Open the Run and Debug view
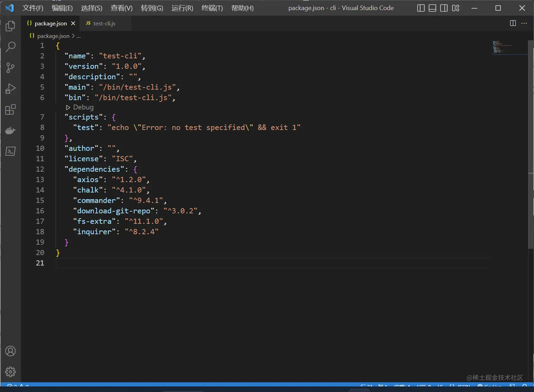The height and width of the screenshot is (392, 534). coord(11,89)
